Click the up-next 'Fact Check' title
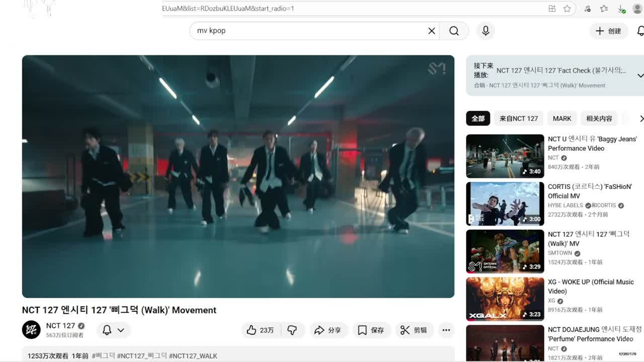Viewport: 644px width, 362px height. click(561, 70)
